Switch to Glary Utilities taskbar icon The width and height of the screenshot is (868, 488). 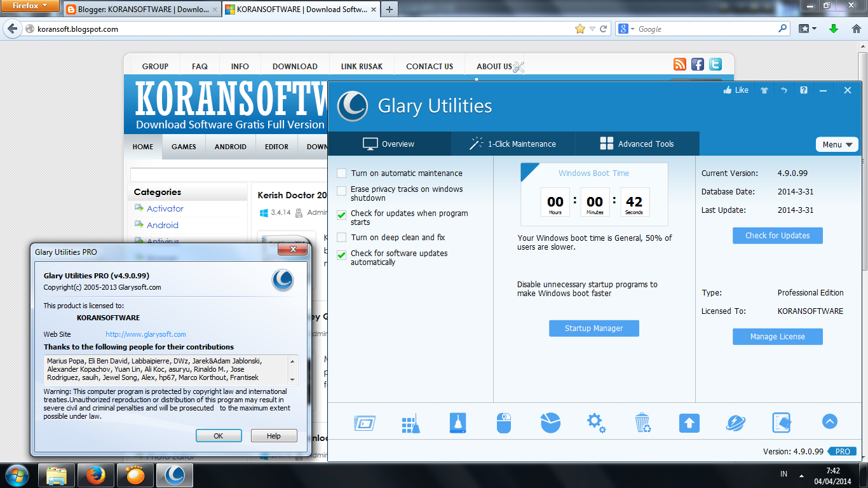point(175,475)
